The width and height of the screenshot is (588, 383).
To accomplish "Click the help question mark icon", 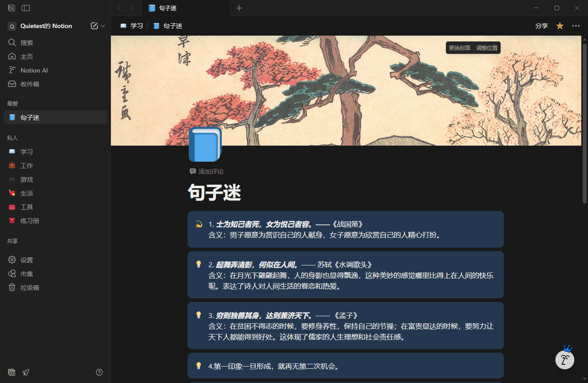I will pyautogui.click(x=99, y=372).
